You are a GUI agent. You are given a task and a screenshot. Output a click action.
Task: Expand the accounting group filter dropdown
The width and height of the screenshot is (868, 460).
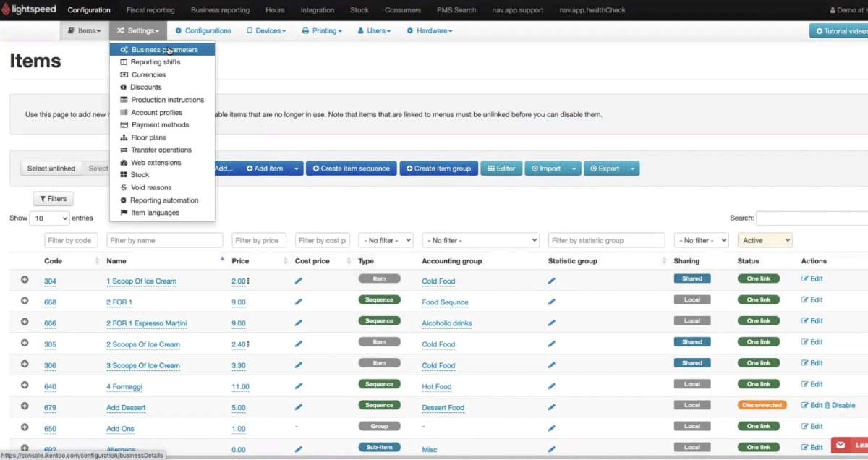click(x=481, y=240)
